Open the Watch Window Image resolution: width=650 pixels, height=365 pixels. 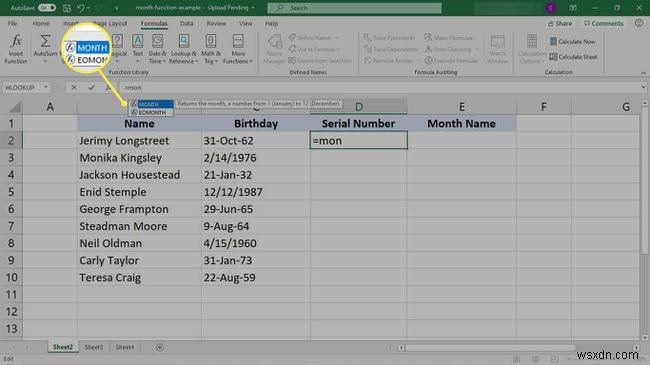click(497, 49)
